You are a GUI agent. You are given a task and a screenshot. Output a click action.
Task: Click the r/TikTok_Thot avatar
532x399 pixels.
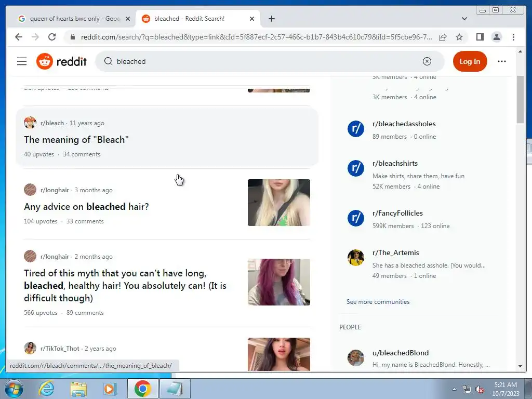click(30, 348)
